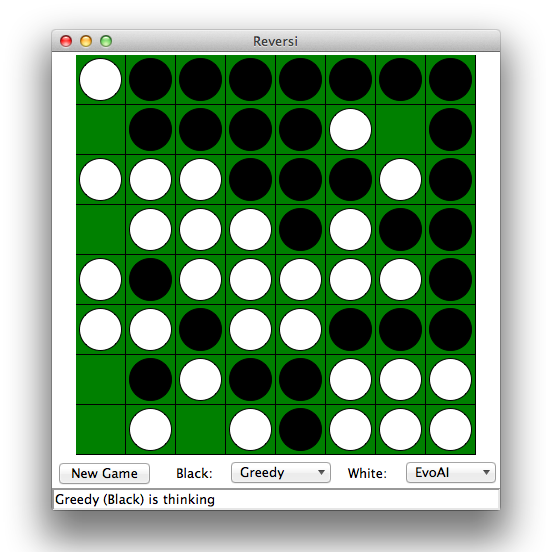546x552 pixels.
Task: Click the empty leftmost square in the second row
Action: (x=101, y=130)
